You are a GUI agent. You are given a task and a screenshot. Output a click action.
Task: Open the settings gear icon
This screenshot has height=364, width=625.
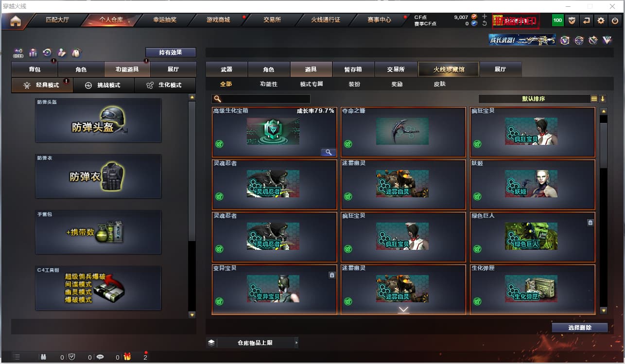click(601, 20)
